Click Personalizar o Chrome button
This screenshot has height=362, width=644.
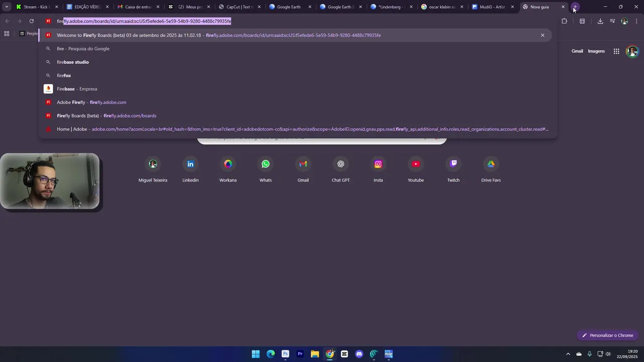(608, 335)
